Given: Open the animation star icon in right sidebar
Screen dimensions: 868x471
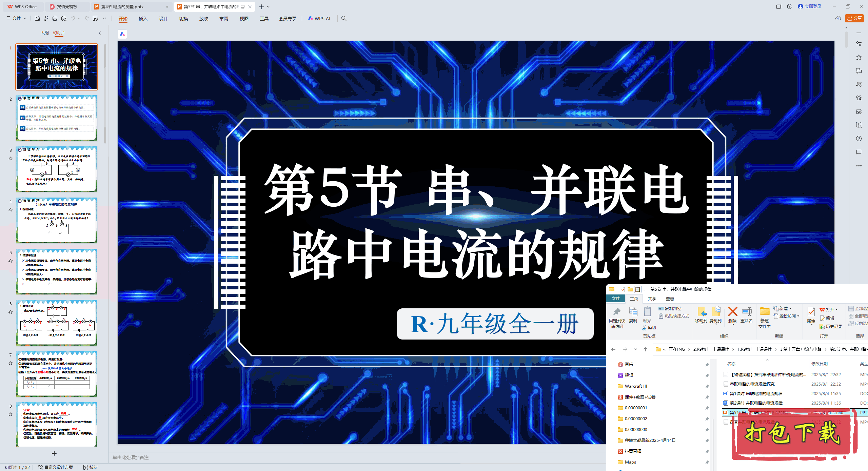Looking at the screenshot, I should pos(859,58).
